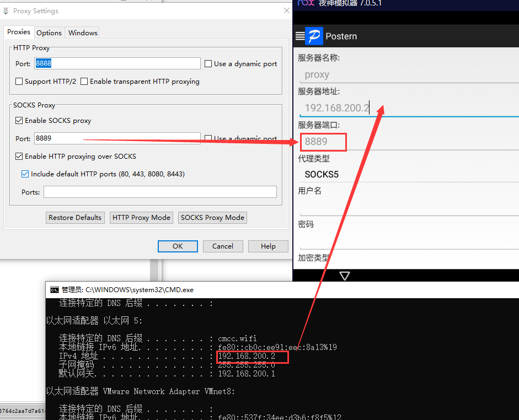Viewport: 519px width, 420px height.
Task: Switch to the Options tab
Action: click(x=49, y=33)
